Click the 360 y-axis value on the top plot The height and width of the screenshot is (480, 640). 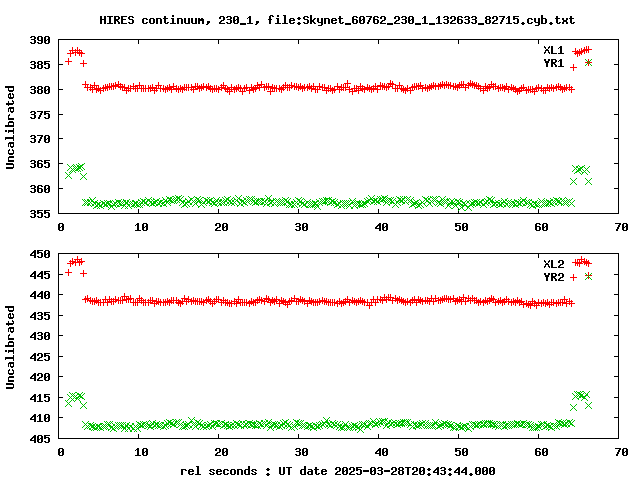tap(40, 189)
